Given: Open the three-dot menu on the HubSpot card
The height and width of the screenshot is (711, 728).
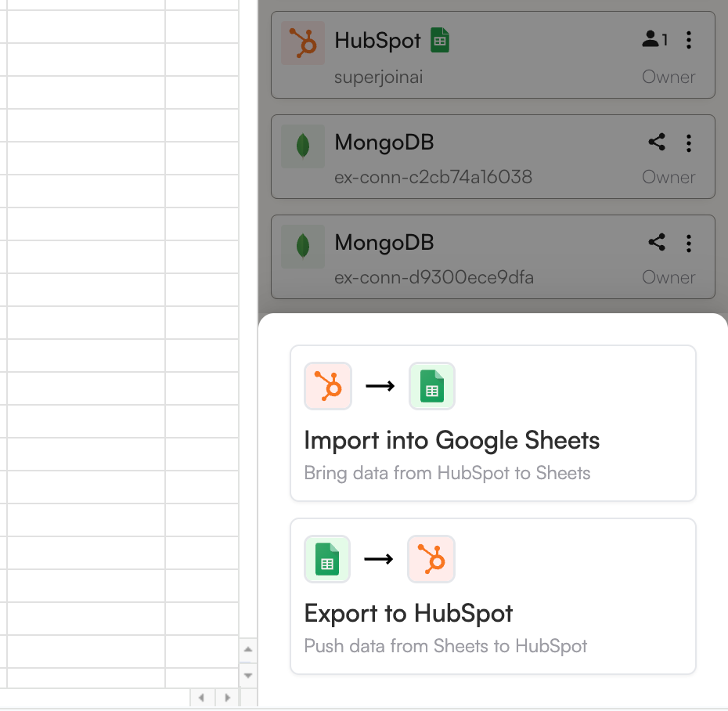Looking at the screenshot, I should click(689, 40).
